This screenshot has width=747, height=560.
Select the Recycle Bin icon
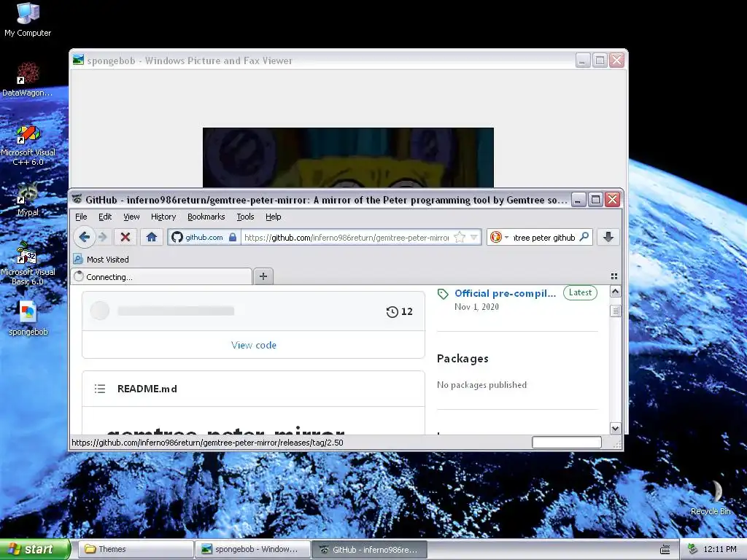tap(711, 497)
